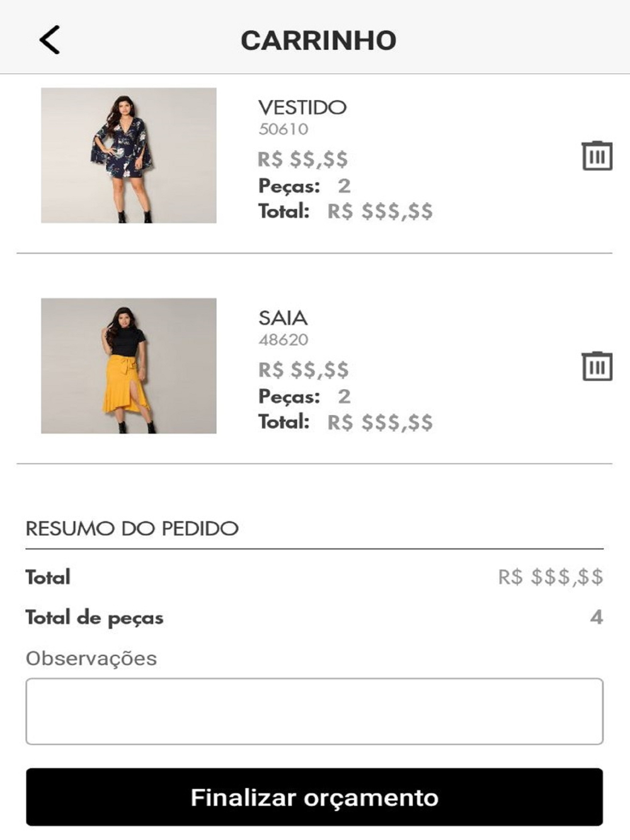Image resolution: width=630 pixels, height=840 pixels.
Task: Tap the Peças quantity for SAIA
Action: tap(344, 397)
